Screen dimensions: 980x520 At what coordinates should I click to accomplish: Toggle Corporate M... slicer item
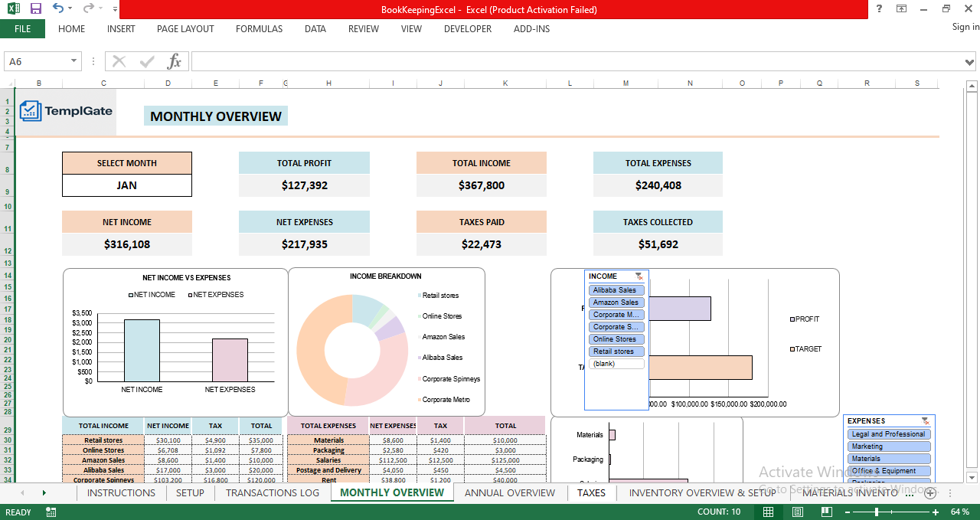pyautogui.click(x=616, y=315)
